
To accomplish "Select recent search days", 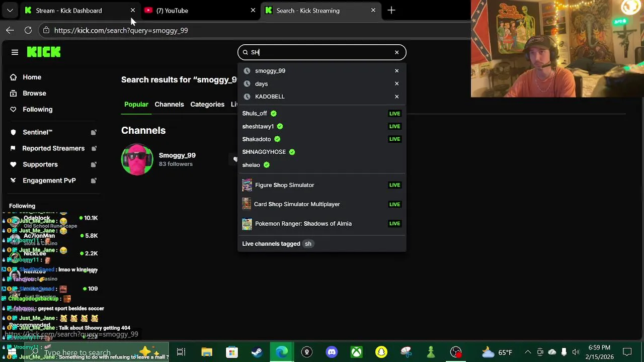I will point(261,84).
